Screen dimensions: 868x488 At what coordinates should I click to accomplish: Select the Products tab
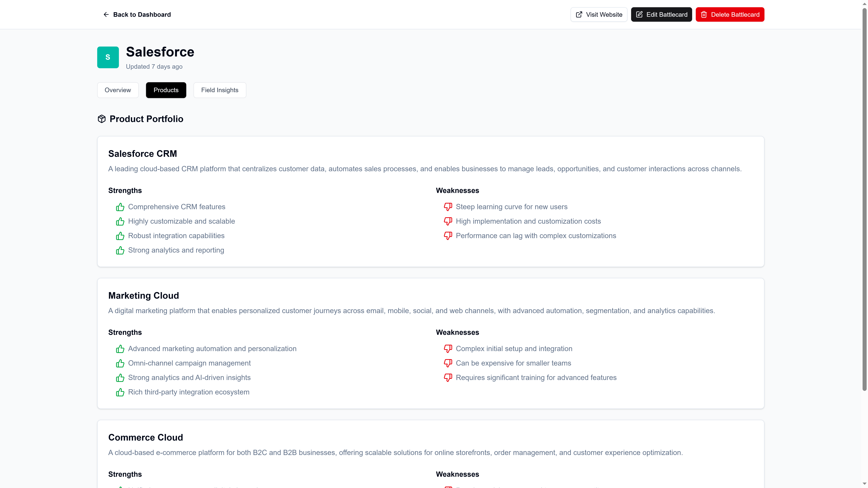pos(166,90)
